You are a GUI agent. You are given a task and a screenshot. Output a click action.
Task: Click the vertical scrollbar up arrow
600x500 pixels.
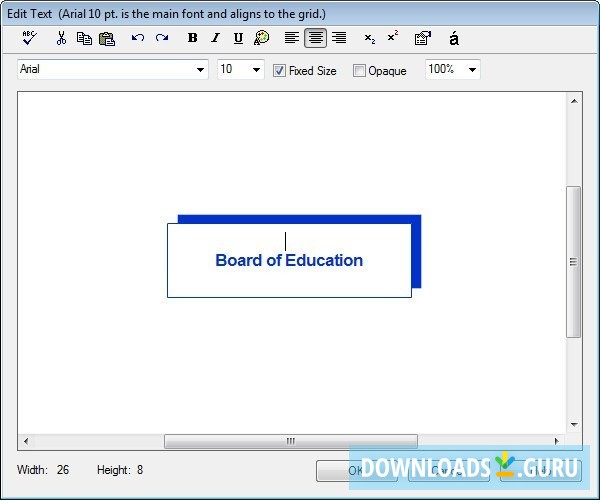click(x=574, y=101)
